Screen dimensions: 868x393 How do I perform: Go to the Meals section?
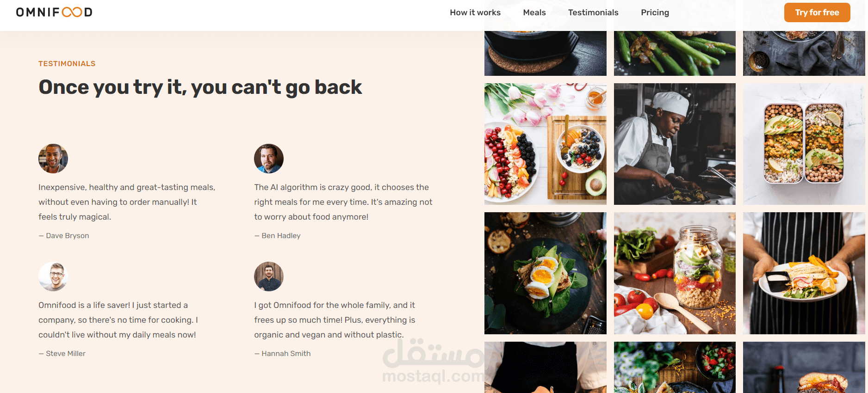pos(534,12)
